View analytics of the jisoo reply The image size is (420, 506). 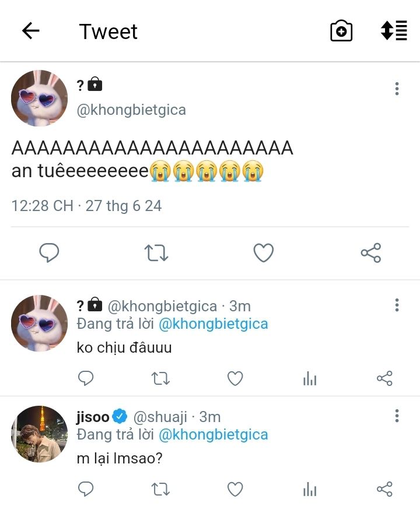(310, 489)
